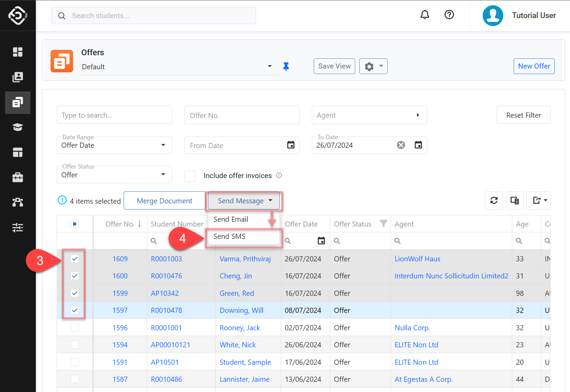This screenshot has width=570, height=392.
Task: Open notifications bell
Action: 425,15
